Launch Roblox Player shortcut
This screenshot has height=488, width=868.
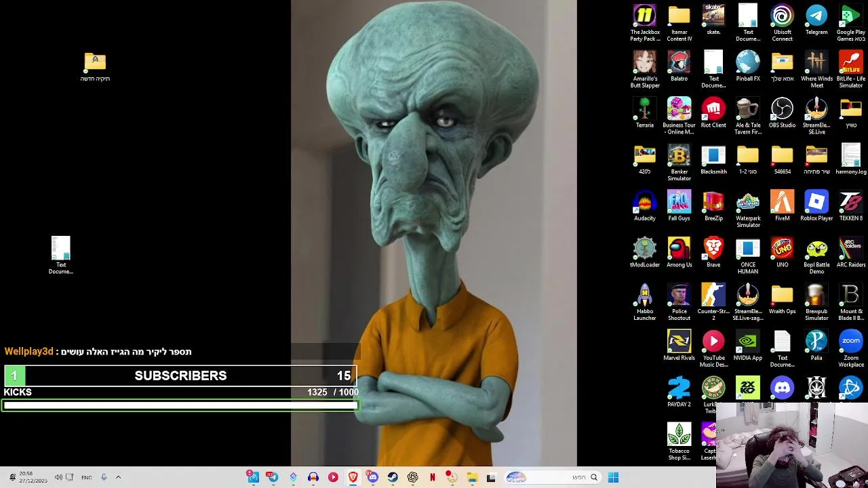click(816, 206)
